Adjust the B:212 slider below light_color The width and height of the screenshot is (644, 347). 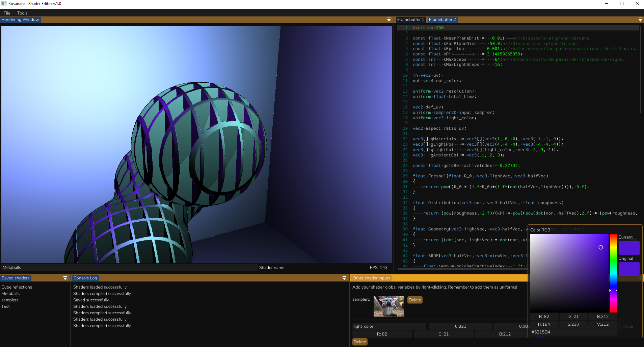point(502,334)
